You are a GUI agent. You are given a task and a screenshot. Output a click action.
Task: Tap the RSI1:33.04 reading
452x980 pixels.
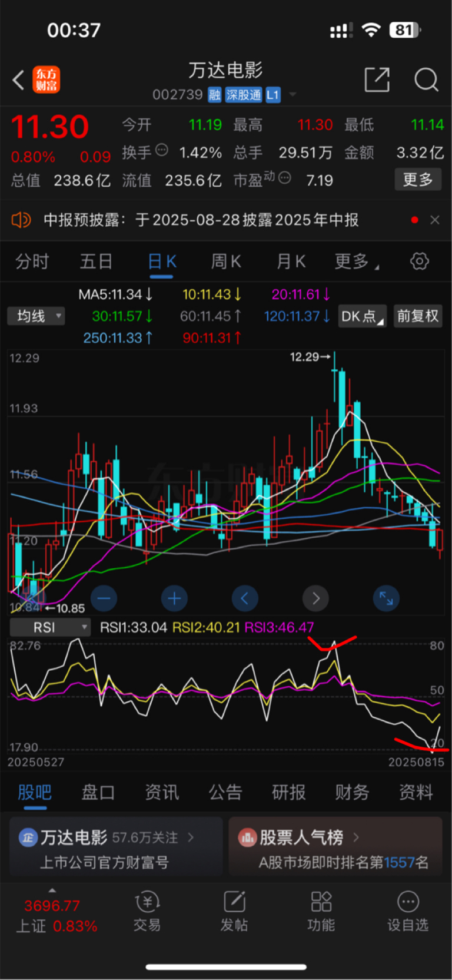coord(134,628)
